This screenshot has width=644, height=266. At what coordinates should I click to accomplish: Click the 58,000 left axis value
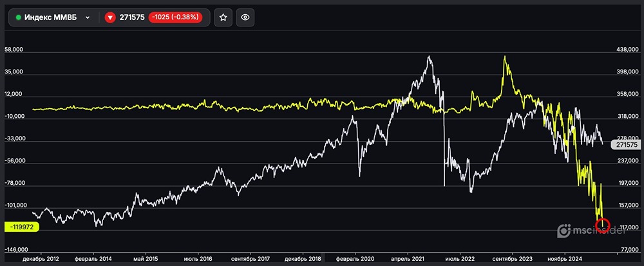click(14, 49)
